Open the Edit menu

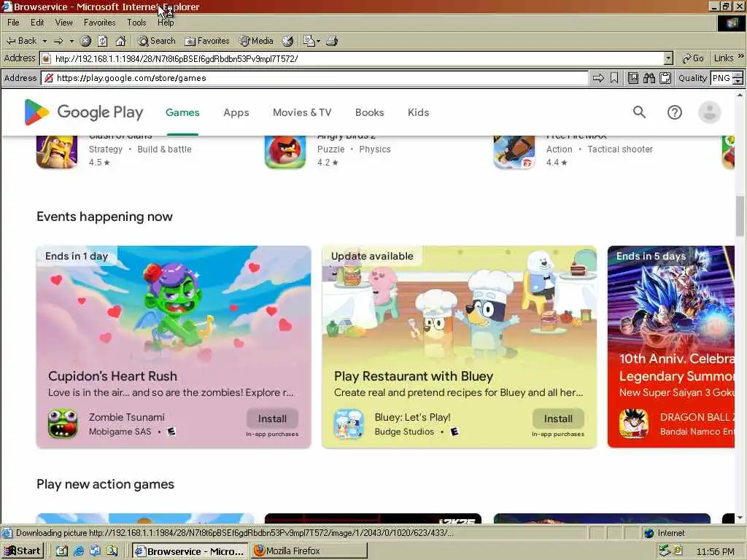(x=37, y=23)
